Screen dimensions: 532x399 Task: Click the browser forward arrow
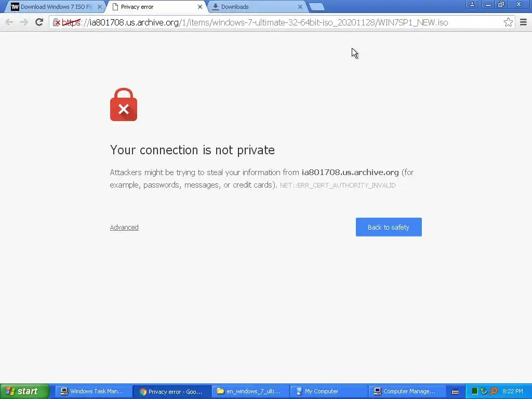(24, 22)
